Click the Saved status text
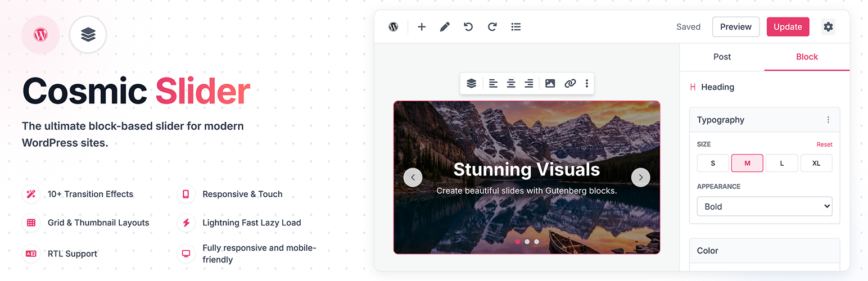 (x=688, y=27)
